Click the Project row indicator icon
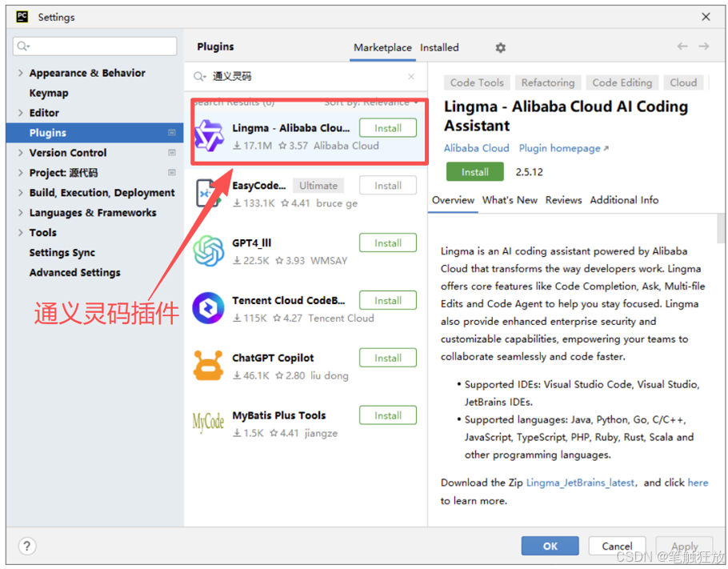This screenshot has width=728, height=569. (172, 172)
